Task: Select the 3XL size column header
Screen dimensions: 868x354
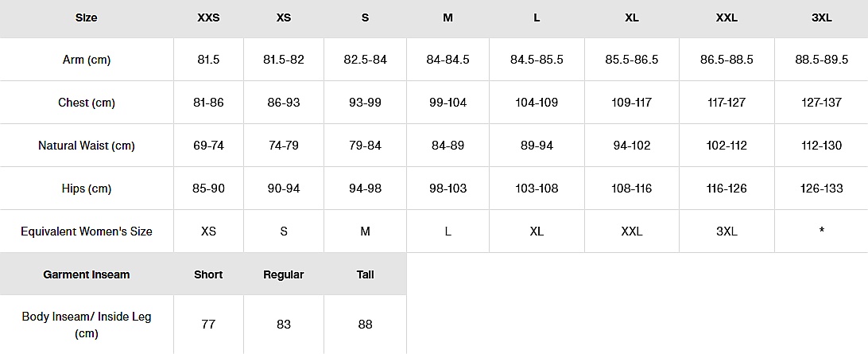Action: click(821, 18)
